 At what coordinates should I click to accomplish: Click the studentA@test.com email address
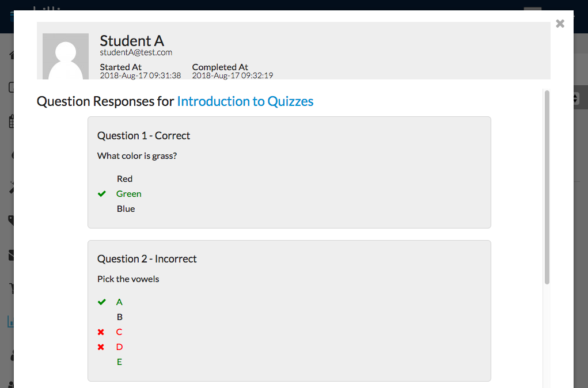[136, 52]
